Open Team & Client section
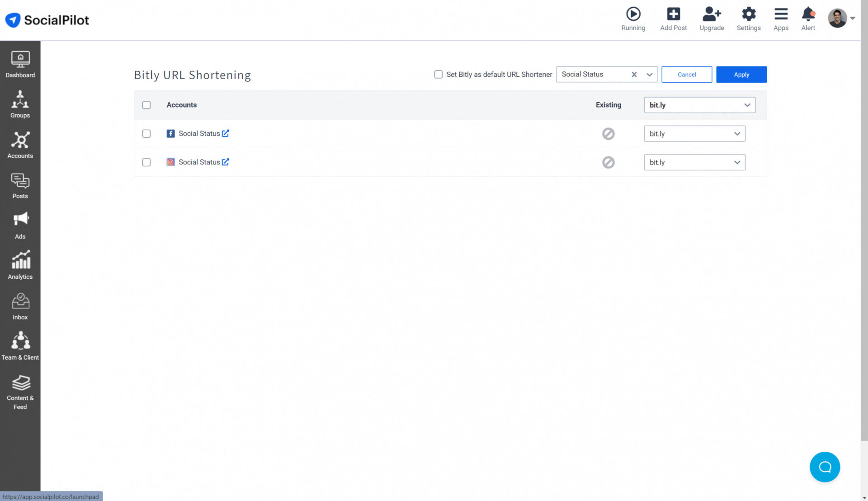This screenshot has width=868, height=501. (20, 346)
